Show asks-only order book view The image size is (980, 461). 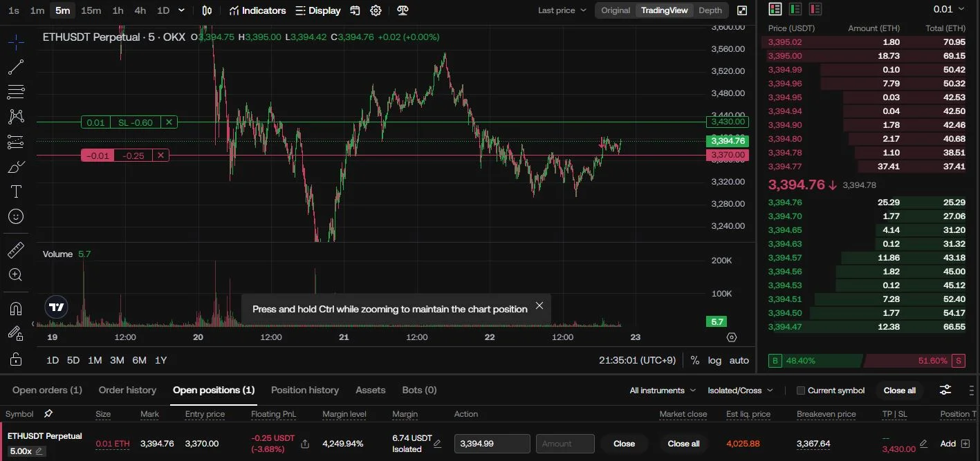[x=815, y=9]
